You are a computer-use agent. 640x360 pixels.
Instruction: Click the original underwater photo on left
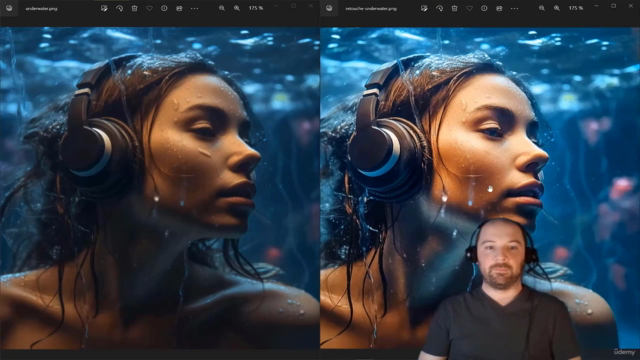coord(160,188)
